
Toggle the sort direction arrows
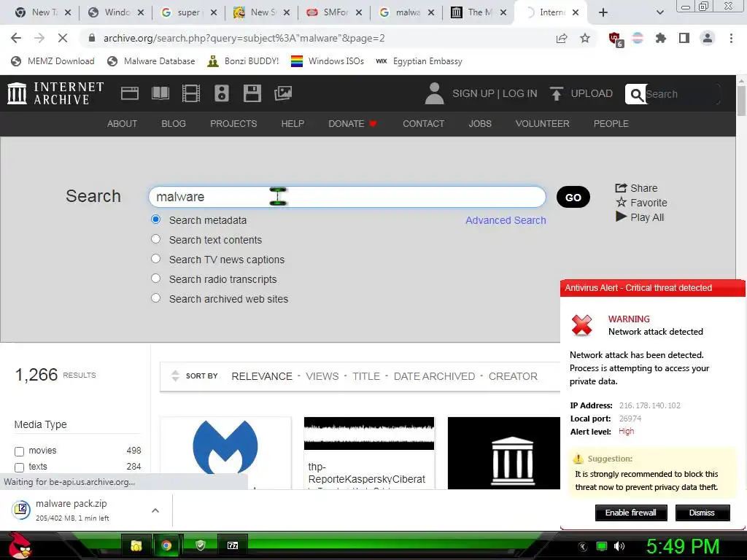(175, 376)
